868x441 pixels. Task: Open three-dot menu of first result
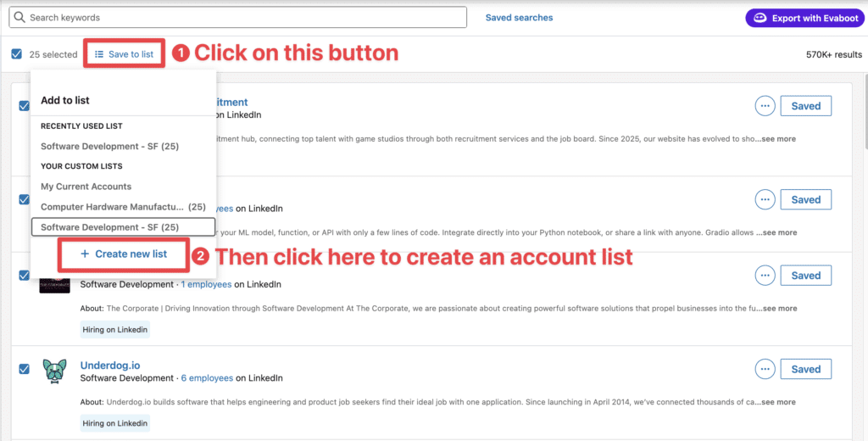(x=765, y=106)
